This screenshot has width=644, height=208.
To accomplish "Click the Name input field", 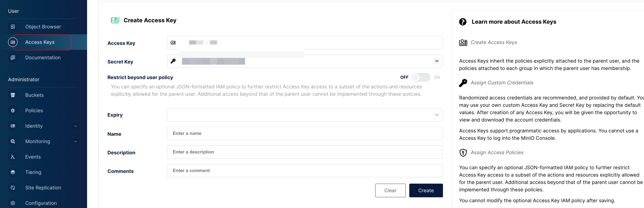I will [x=305, y=134].
